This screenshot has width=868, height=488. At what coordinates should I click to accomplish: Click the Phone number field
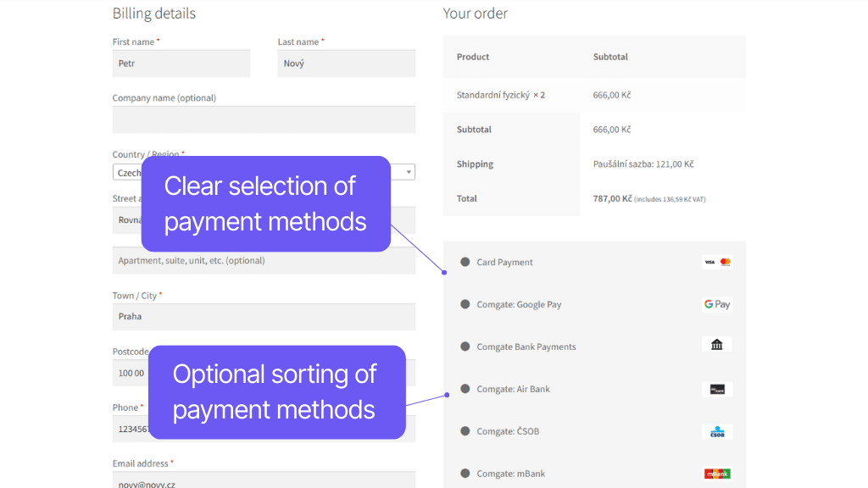tap(263, 429)
